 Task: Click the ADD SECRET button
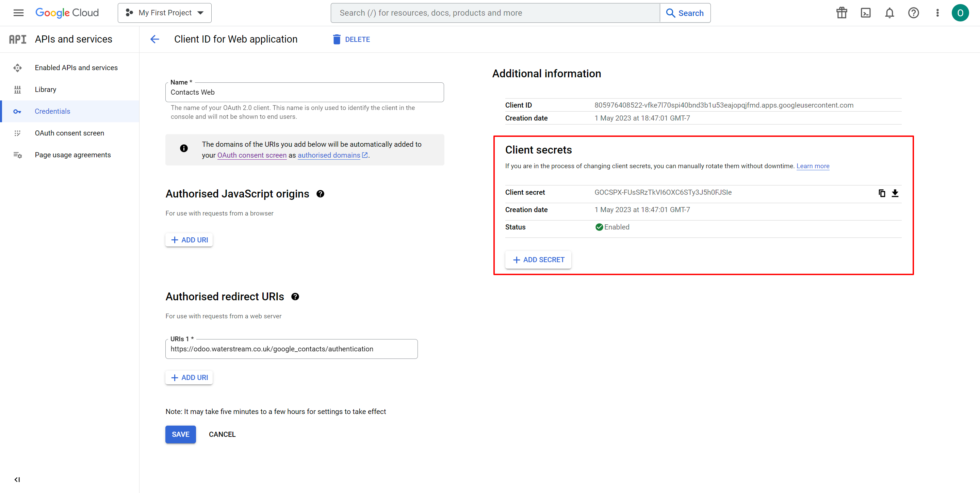[538, 260]
